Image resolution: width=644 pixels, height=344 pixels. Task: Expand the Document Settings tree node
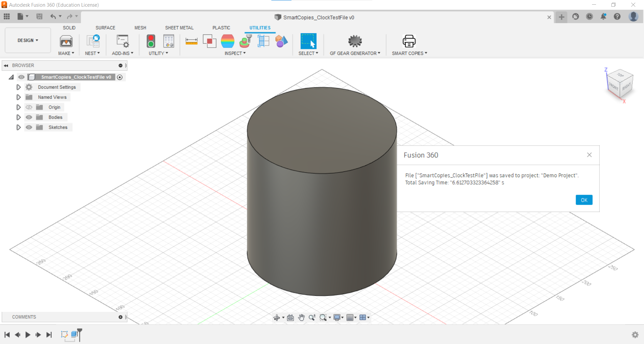tap(18, 87)
